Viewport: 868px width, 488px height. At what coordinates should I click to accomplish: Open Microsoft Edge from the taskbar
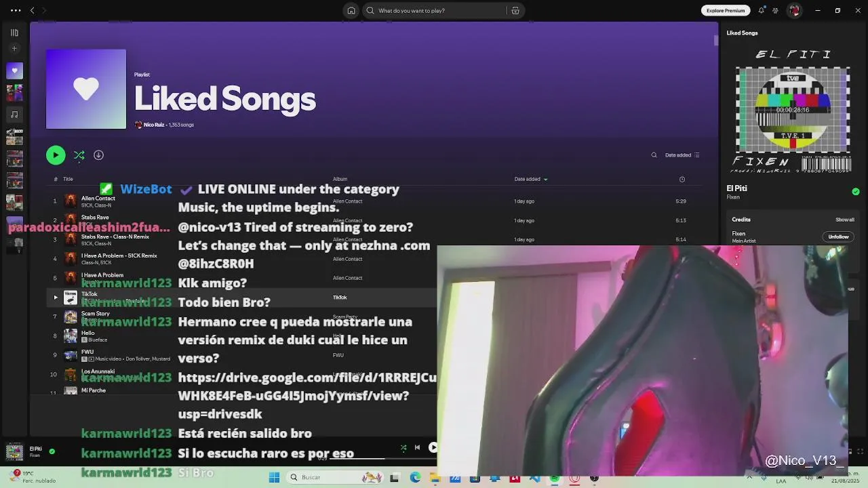[415, 477]
